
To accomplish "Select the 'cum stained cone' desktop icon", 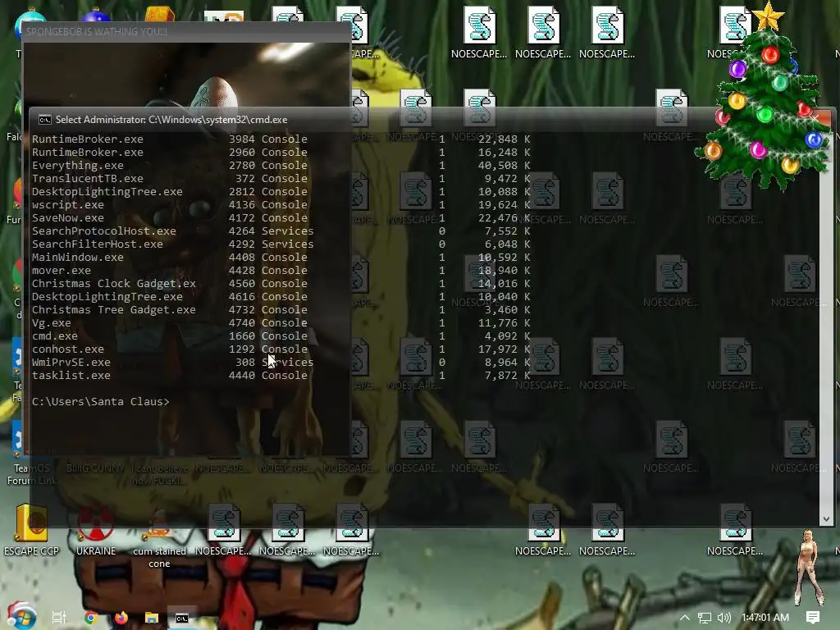I will (x=159, y=536).
